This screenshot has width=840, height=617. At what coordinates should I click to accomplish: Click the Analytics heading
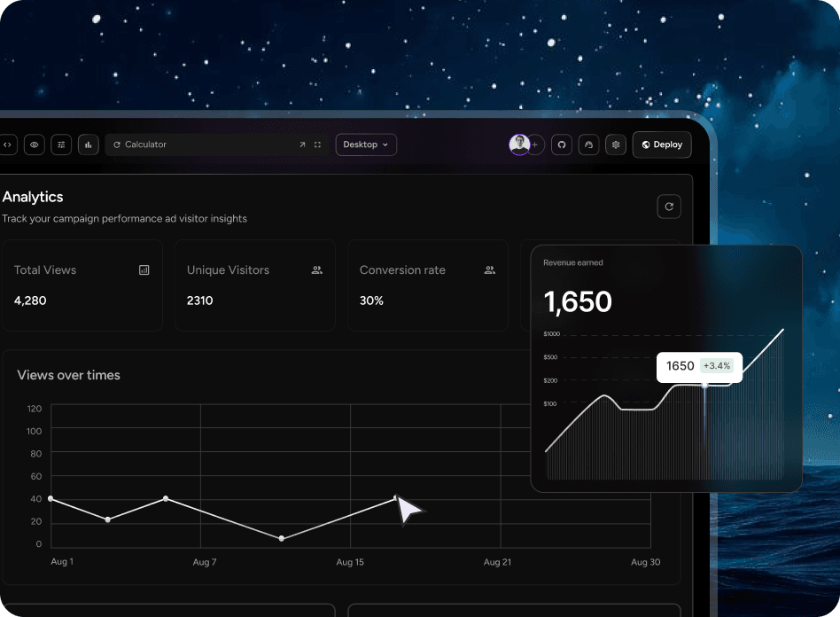pos(33,198)
